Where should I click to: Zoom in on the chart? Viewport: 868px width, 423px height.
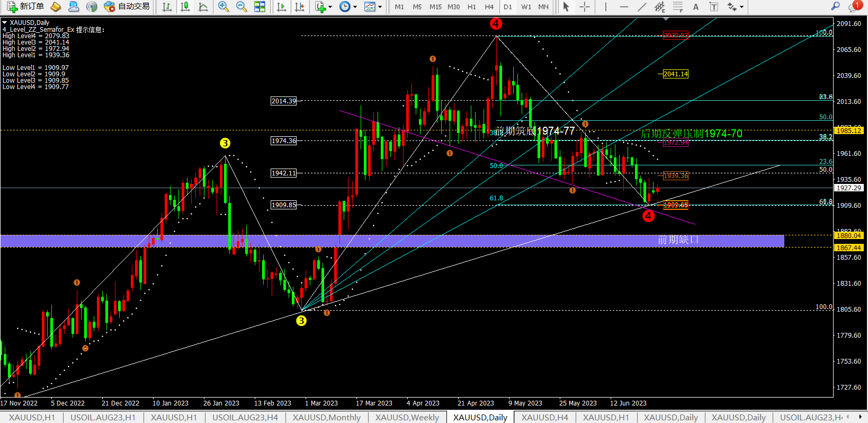click(x=223, y=6)
